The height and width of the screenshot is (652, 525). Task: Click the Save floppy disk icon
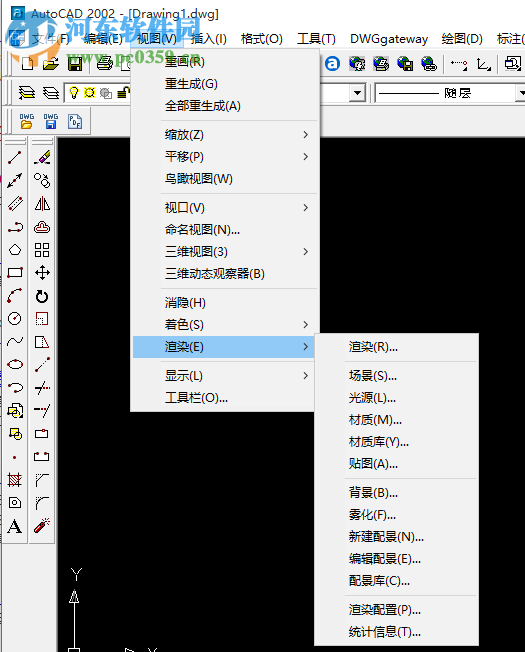pos(75,64)
